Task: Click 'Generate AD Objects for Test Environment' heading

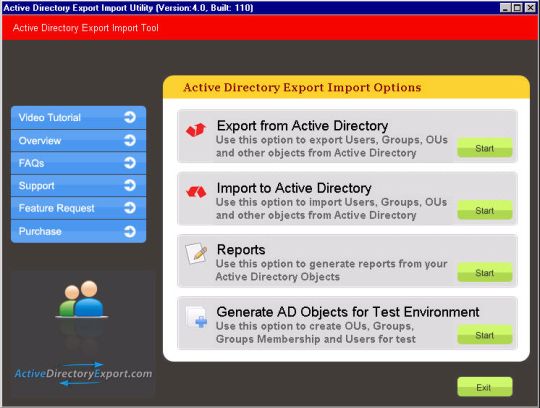Action: pos(348,312)
